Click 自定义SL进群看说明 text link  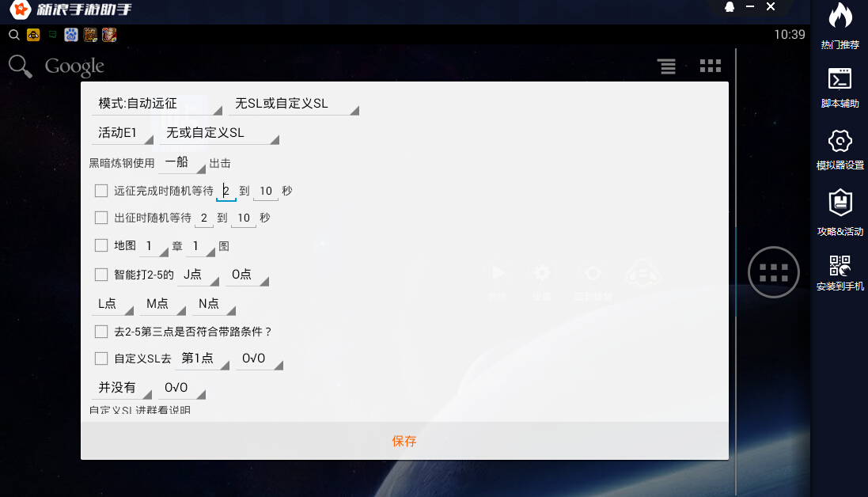[141, 411]
